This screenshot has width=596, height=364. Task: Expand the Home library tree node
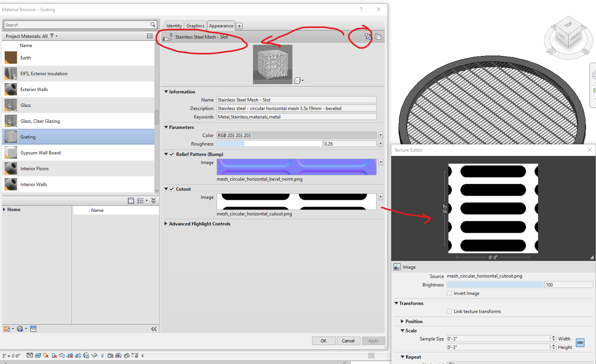tap(4, 210)
